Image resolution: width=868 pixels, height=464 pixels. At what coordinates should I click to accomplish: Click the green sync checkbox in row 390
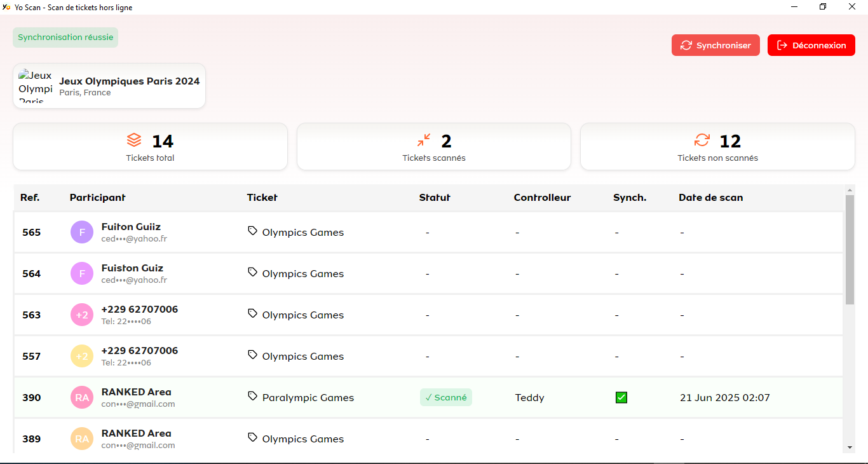(x=621, y=398)
